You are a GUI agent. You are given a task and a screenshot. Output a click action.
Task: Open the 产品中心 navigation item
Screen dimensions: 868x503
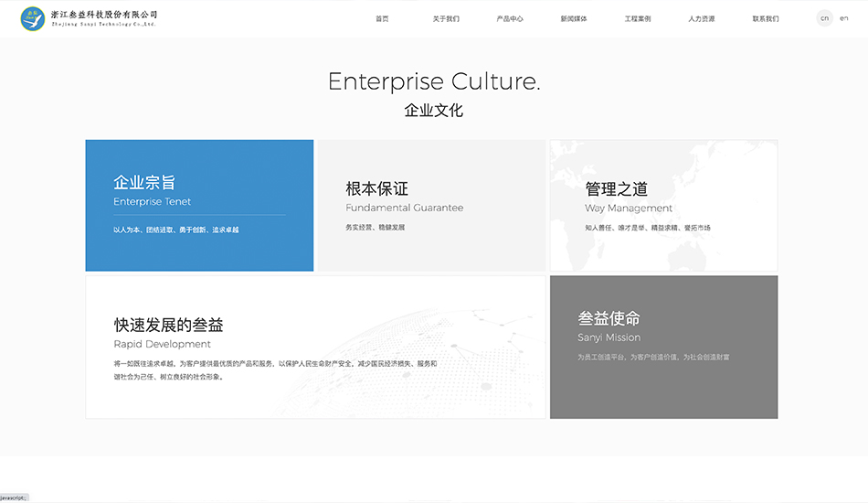click(510, 18)
